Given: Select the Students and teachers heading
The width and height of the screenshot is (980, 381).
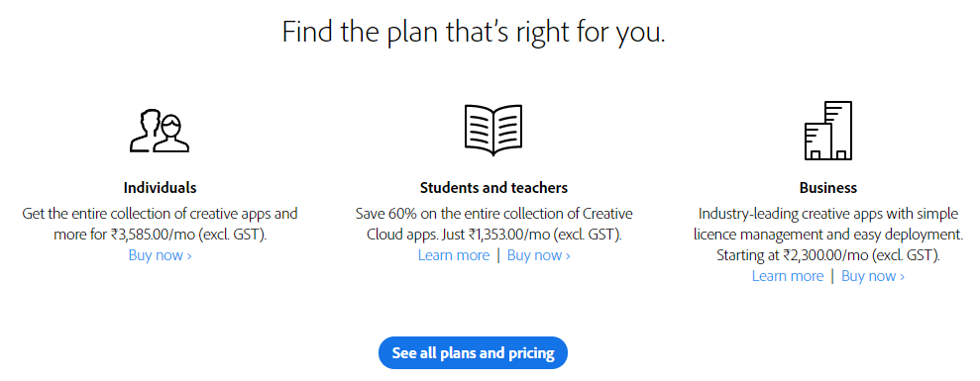Looking at the screenshot, I should tap(493, 187).
